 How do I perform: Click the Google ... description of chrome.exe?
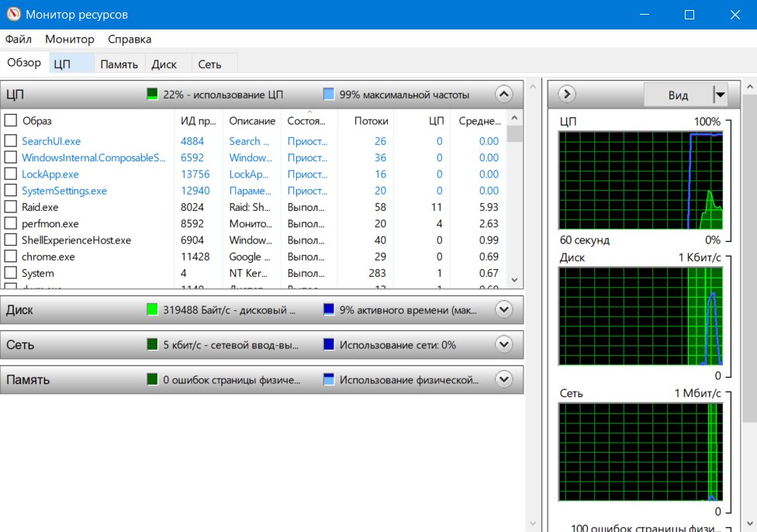[250, 257]
